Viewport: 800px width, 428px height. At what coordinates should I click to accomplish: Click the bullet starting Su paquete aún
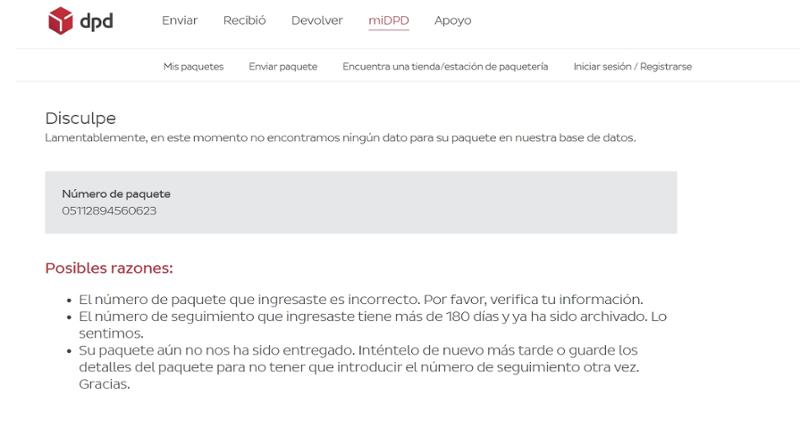pos(359,367)
